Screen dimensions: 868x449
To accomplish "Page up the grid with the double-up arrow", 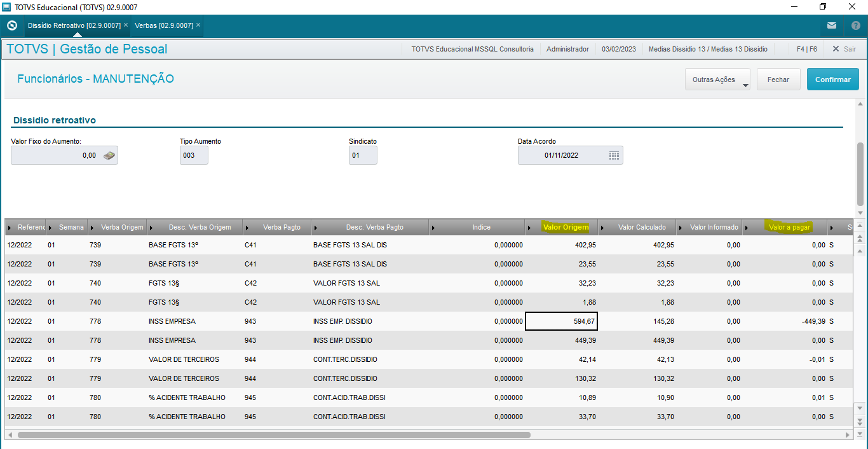I will [x=860, y=237].
